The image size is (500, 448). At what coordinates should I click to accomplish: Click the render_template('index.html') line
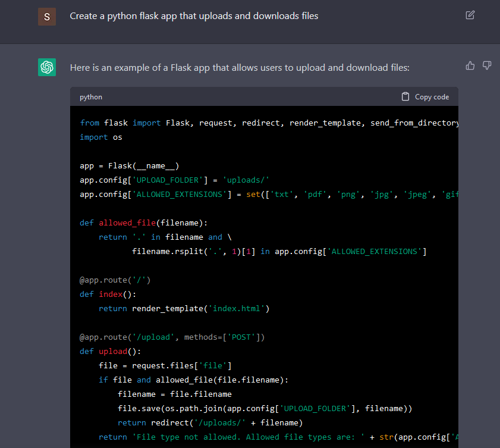tap(184, 309)
